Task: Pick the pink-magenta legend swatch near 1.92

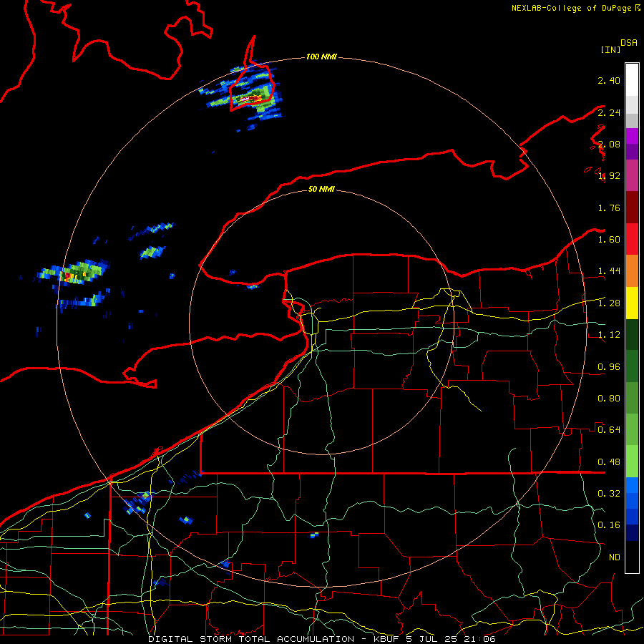Action: tap(632, 176)
